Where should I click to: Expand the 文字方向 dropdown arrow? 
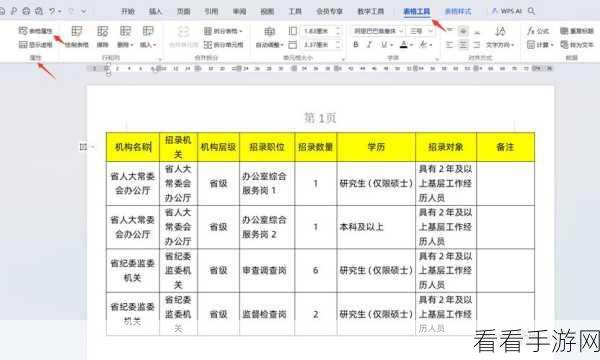pos(513,45)
